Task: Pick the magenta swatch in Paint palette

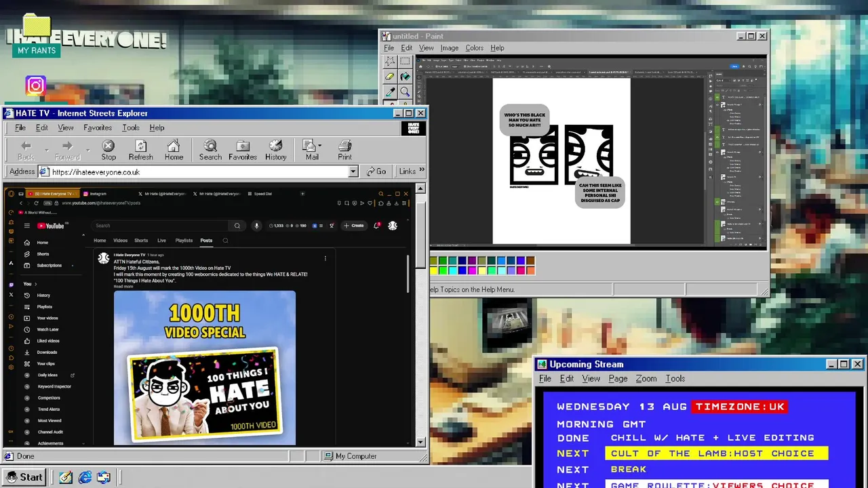Action: pos(471,270)
